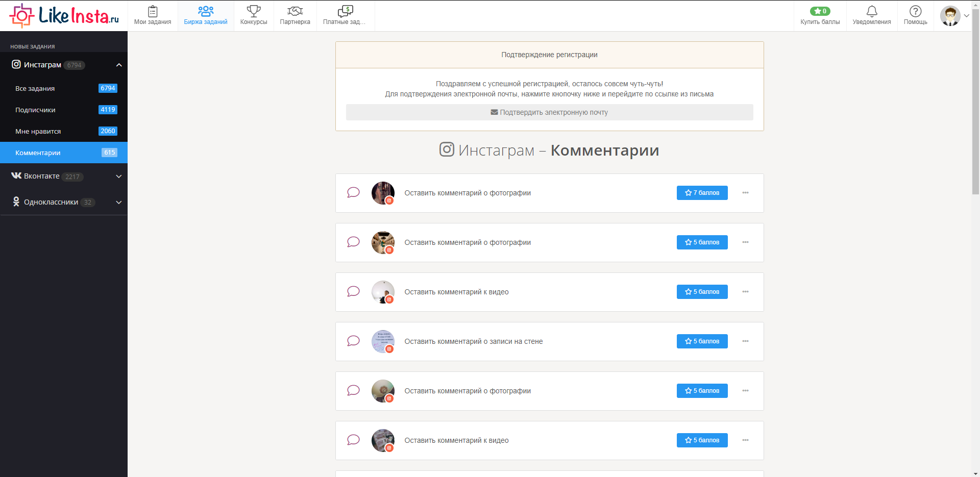Image resolution: width=980 pixels, height=477 pixels.
Task: Click Купить баллы points balance
Action: pos(820,16)
